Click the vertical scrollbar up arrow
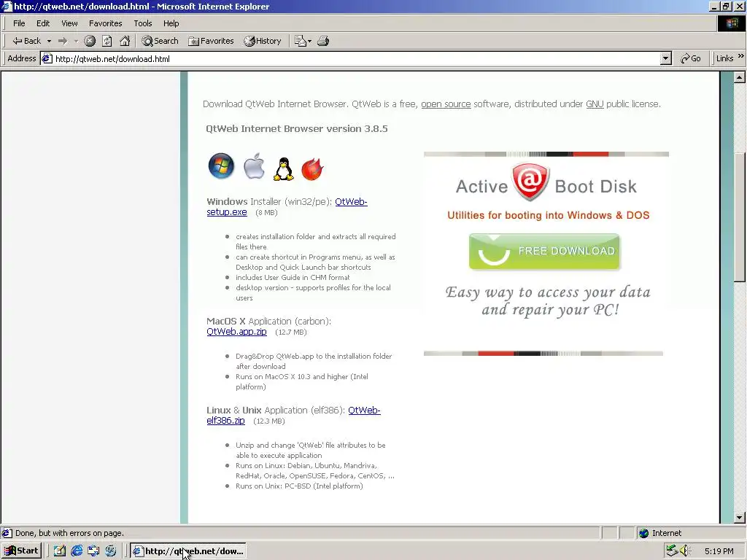Viewport: 747px width, 560px height. pos(740,77)
